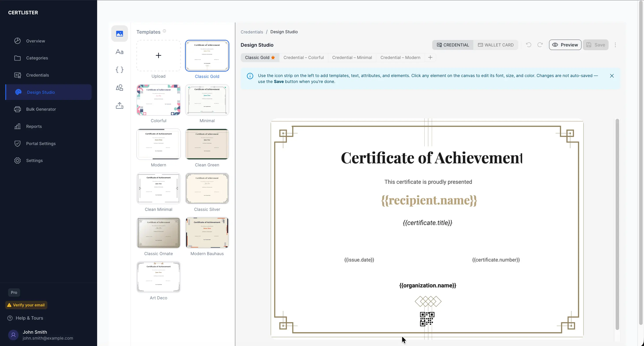644x346 pixels.
Task: Open the Templates info tooltip
Action: point(164,31)
